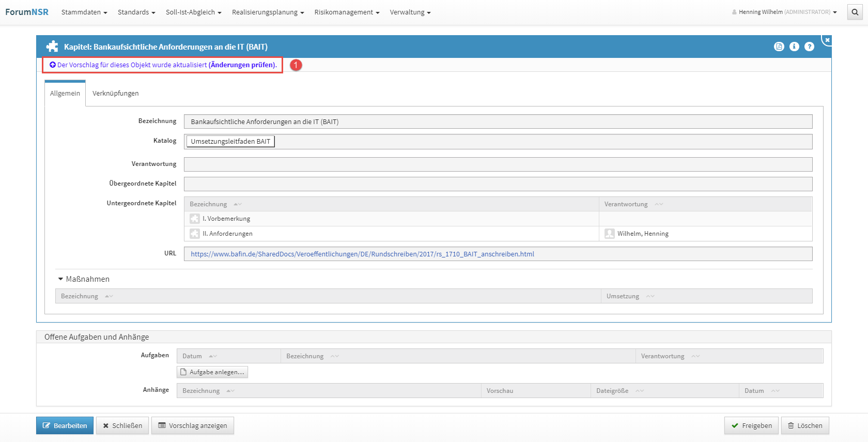Click the person icon beside Wilhelm, Henning
This screenshot has width=868, height=442.
[610, 234]
